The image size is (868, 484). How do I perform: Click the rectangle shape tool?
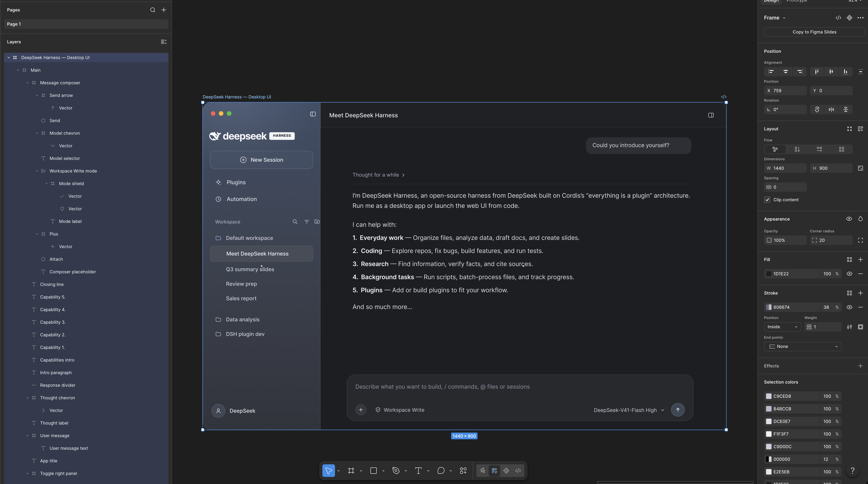tap(373, 471)
